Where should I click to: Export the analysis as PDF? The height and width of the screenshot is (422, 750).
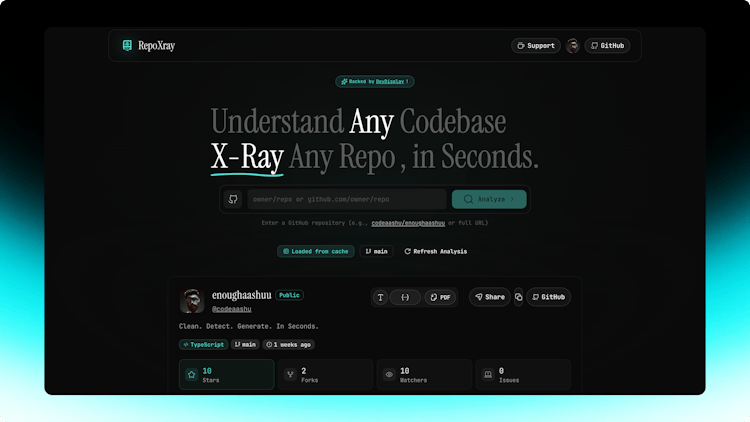439,297
